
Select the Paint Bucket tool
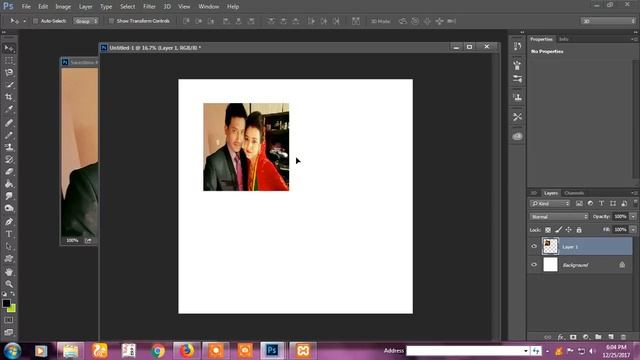[x=9, y=184]
